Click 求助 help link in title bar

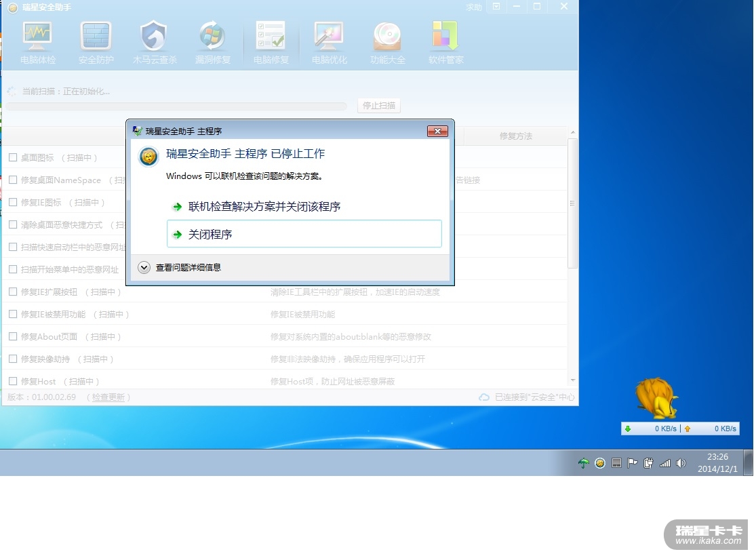tap(473, 7)
